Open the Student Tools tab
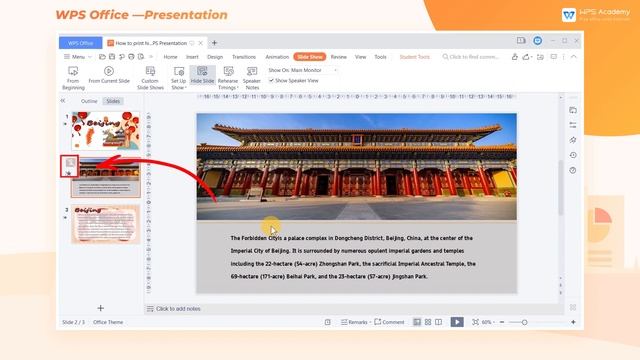Screen dimensions: 640x360 (414, 57)
